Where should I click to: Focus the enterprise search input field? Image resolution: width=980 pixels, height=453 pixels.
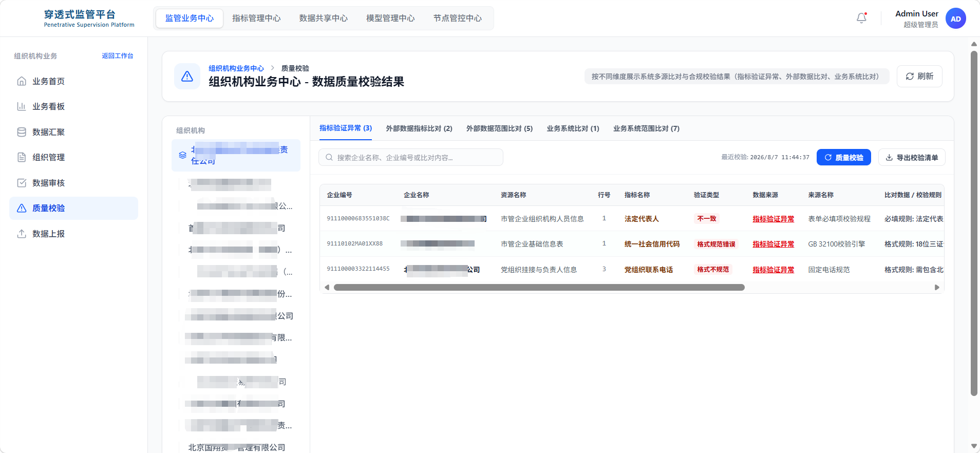click(x=411, y=157)
